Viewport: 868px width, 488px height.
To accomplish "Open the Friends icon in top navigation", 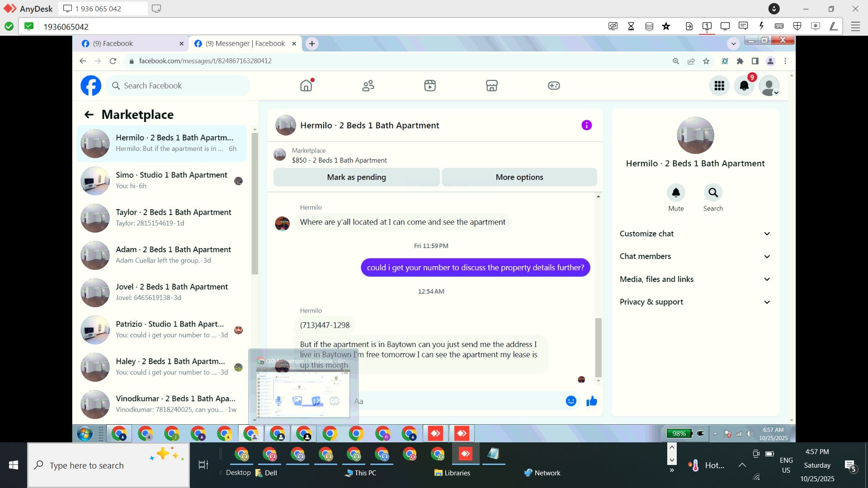I will pos(368,85).
